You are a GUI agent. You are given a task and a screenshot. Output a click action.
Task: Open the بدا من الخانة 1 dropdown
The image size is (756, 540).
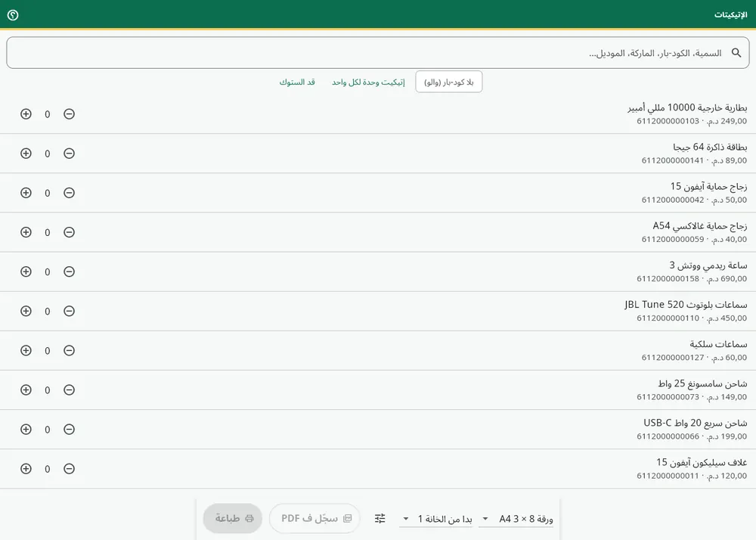436,519
